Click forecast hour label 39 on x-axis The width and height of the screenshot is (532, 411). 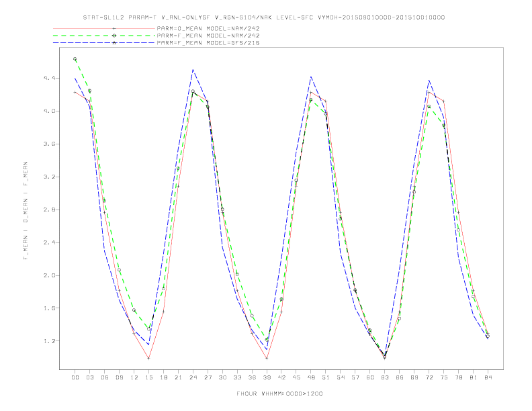[x=267, y=377]
